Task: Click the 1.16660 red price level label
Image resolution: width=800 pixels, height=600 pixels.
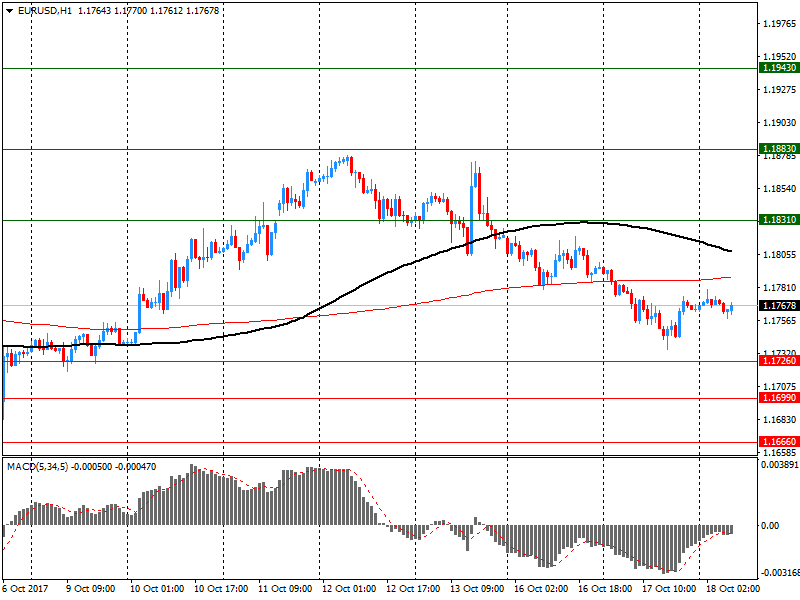Action: (779, 442)
